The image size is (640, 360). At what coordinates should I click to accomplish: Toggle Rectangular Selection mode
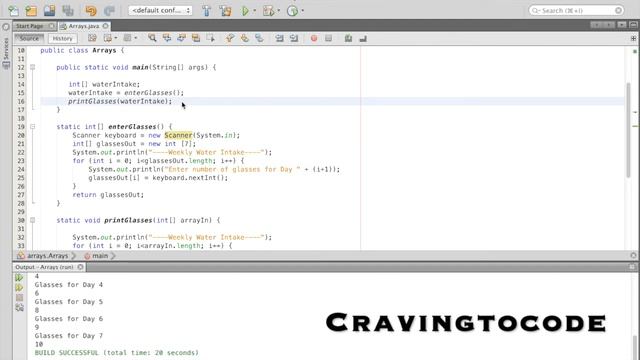tap(211, 38)
